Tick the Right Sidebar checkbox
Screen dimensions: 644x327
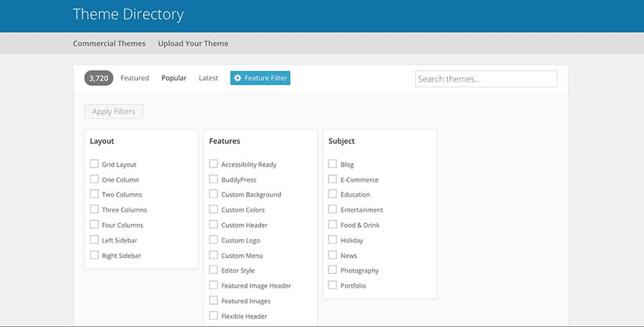94,255
